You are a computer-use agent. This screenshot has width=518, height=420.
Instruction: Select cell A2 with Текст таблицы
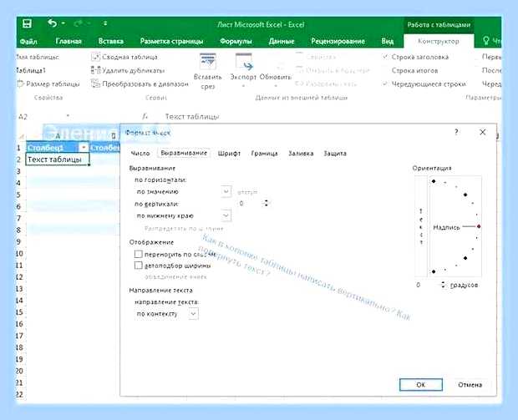[58, 159]
